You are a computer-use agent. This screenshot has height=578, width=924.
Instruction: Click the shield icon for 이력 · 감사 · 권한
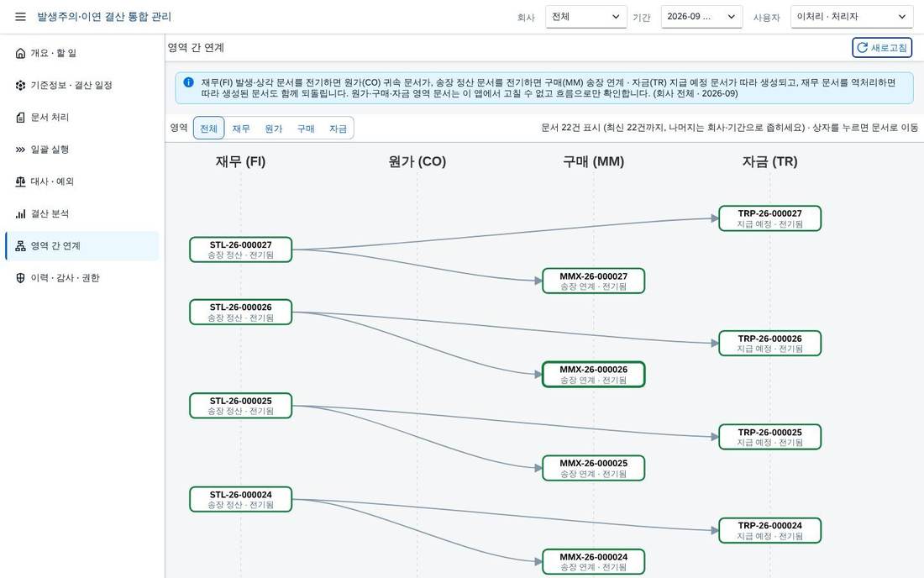pos(21,278)
